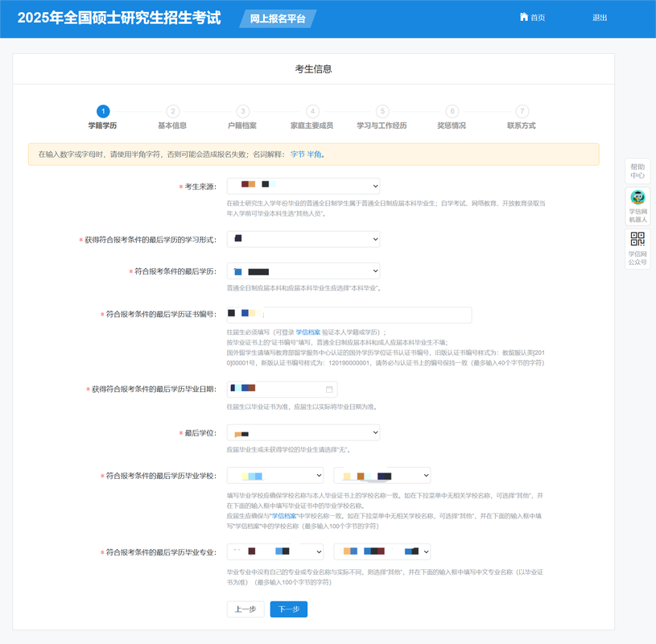Image resolution: width=656 pixels, height=644 pixels.
Task: Click the 上一步 button
Action: coord(245,609)
